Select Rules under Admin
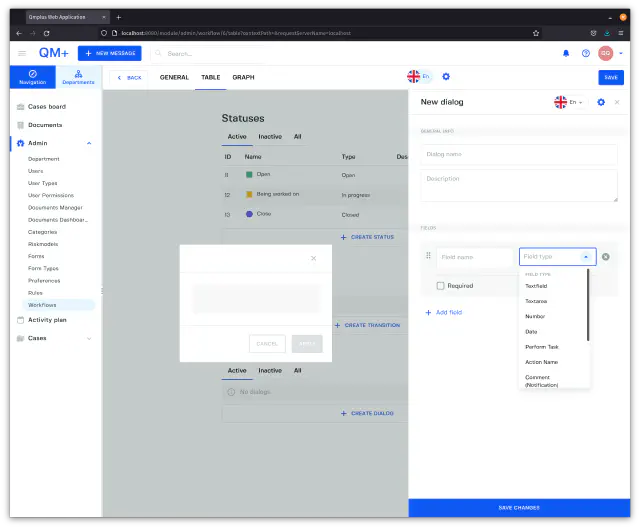This screenshot has width=640, height=528. point(35,293)
